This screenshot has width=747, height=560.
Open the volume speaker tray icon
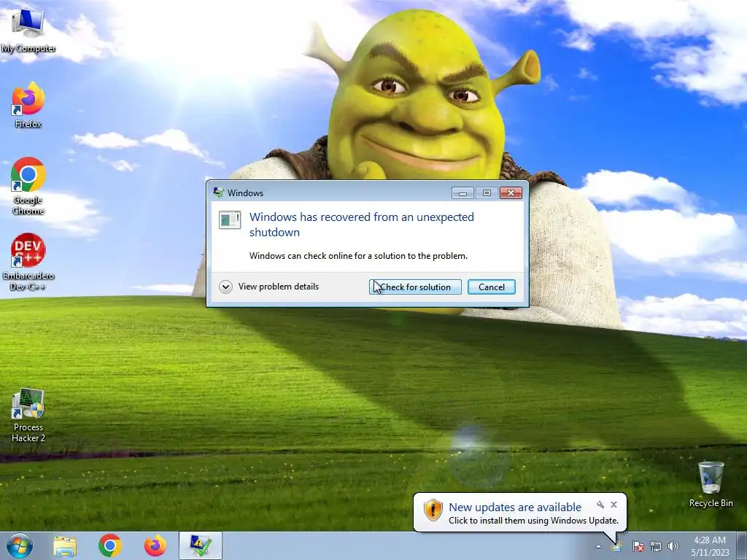pos(673,546)
